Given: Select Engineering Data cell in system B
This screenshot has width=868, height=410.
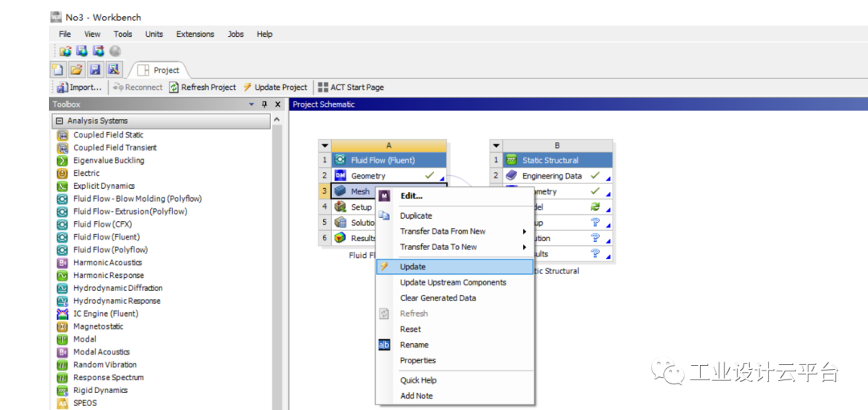Looking at the screenshot, I should tap(558, 175).
